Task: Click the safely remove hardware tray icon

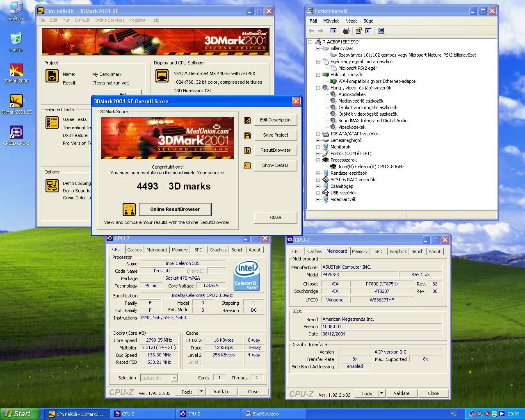Action: [494, 414]
